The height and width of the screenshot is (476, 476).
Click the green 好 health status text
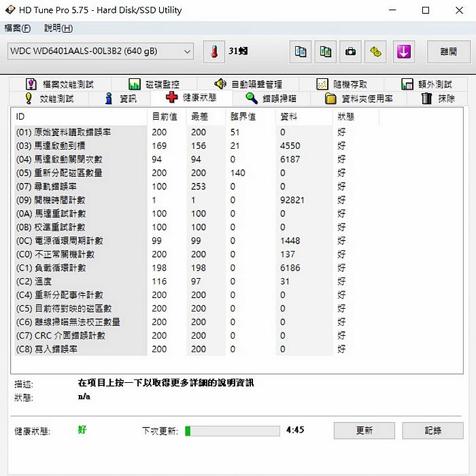coord(82,430)
